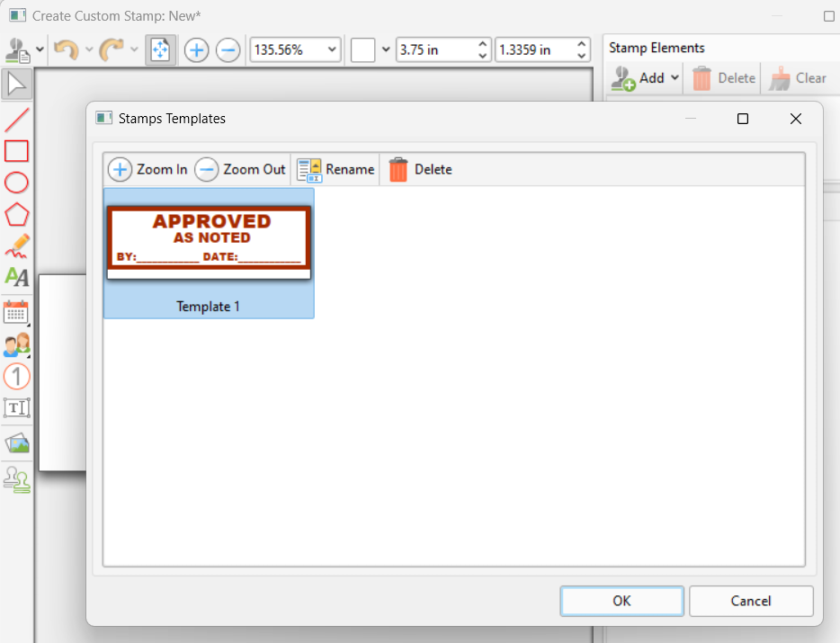Select the Rectangle tool
The image size is (840, 643).
(16, 151)
